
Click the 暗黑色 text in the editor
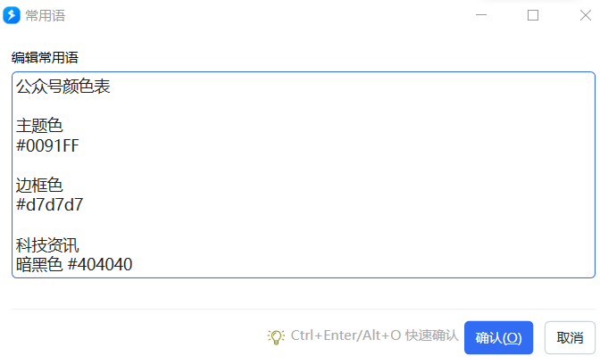[x=39, y=265]
